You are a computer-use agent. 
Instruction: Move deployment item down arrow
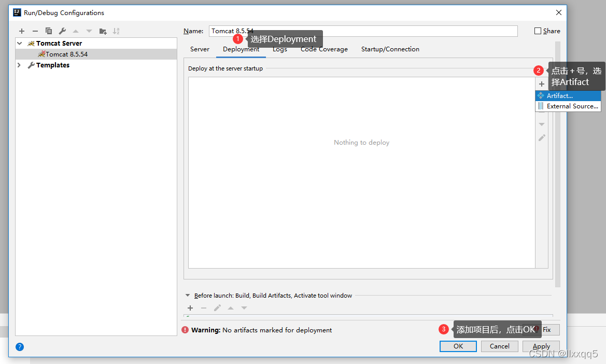541,124
